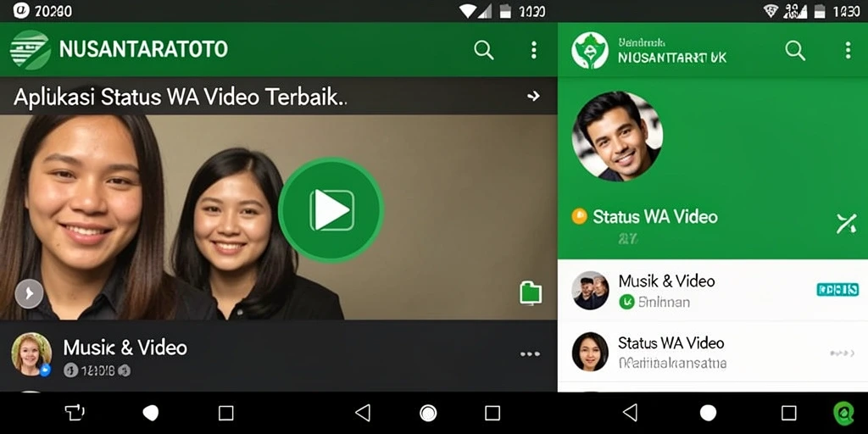Tap the right panel square recents button
Image resolution: width=868 pixels, height=434 pixels.
[x=789, y=413]
